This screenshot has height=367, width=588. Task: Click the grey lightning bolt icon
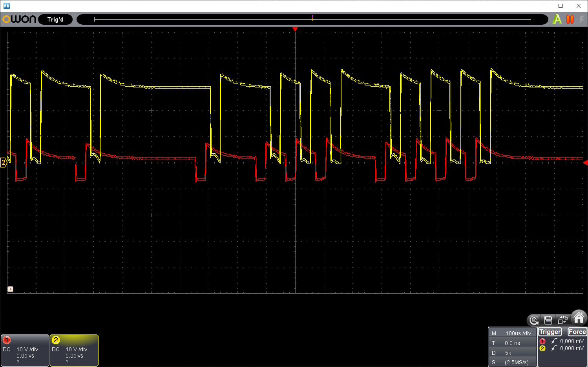[581, 19]
